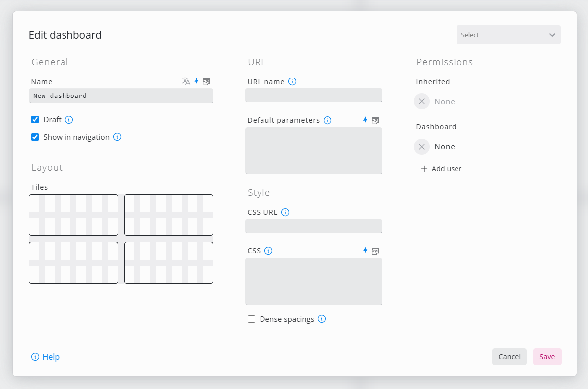Click the Name input field
The height and width of the screenshot is (389, 588).
[x=121, y=96]
